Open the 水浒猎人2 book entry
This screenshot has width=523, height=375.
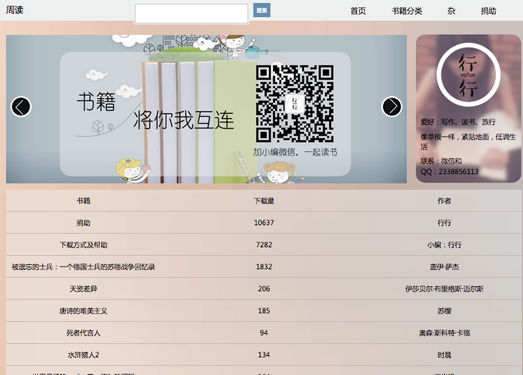coord(83,355)
